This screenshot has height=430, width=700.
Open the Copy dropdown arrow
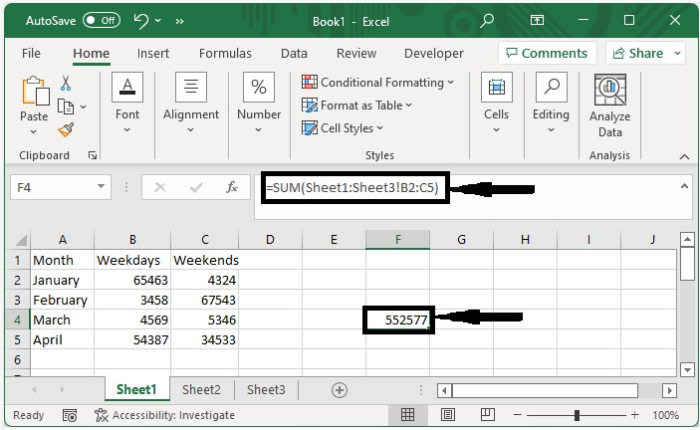click(83, 107)
